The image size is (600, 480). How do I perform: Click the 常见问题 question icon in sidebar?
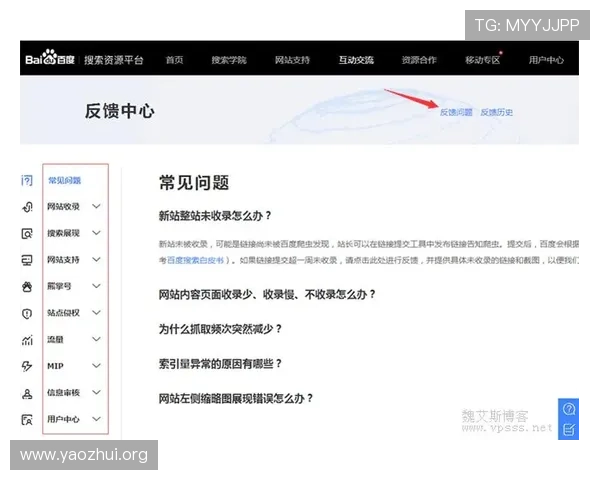click(27, 180)
